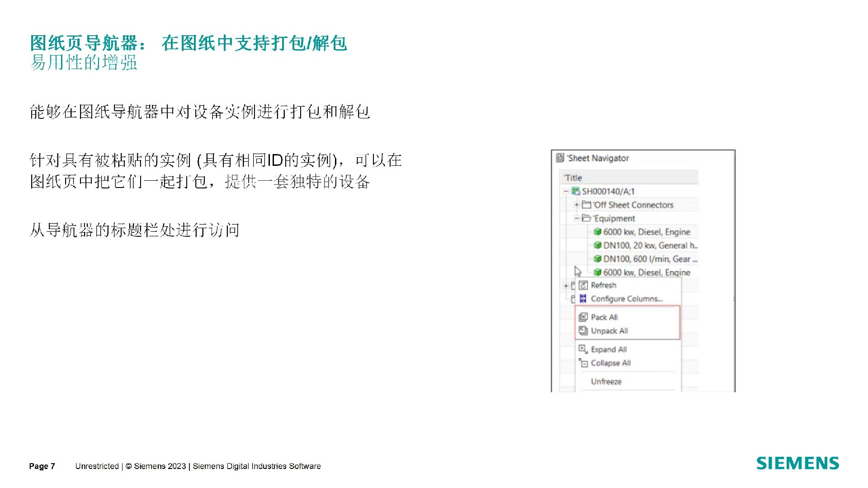Click the Configure Columns menu icon
The width and height of the screenshot is (868, 488).
coord(583,299)
